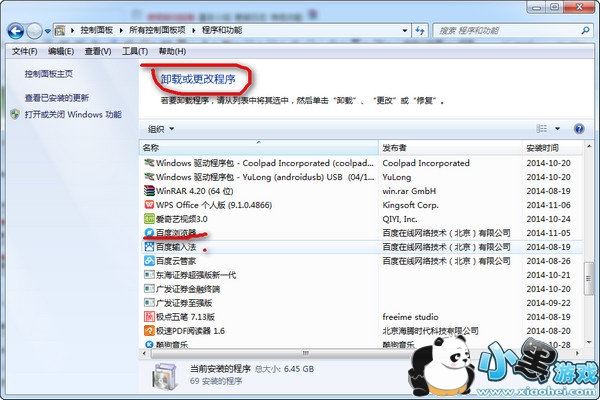Open the recent pages dropdown next to Forward
Screen dimensions: 600x400
[47, 31]
